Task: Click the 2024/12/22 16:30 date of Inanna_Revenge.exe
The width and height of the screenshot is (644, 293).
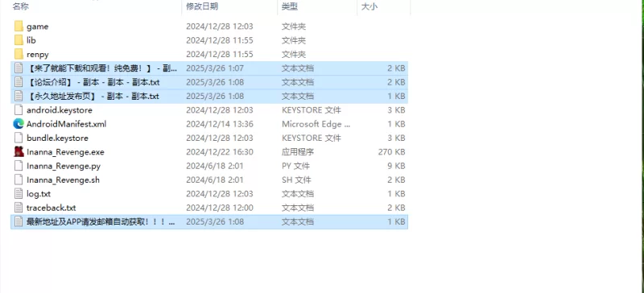Action: click(220, 152)
